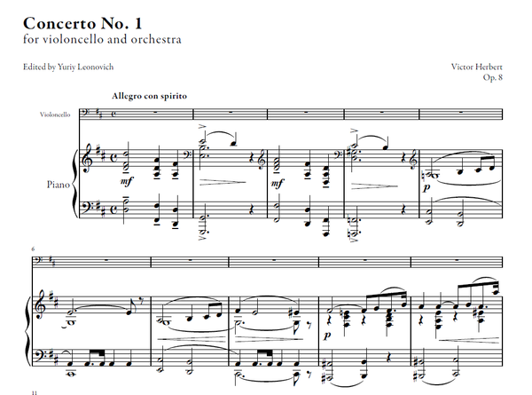Screen dimensions: 532x395
Task: Select the mf dynamic in measure three
Action: click(278, 184)
